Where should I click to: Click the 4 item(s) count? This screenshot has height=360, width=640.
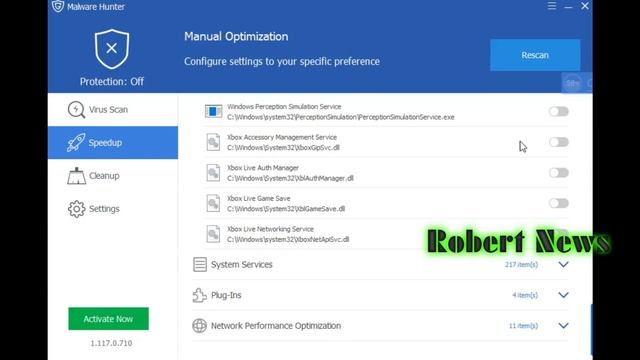(525, 295)
